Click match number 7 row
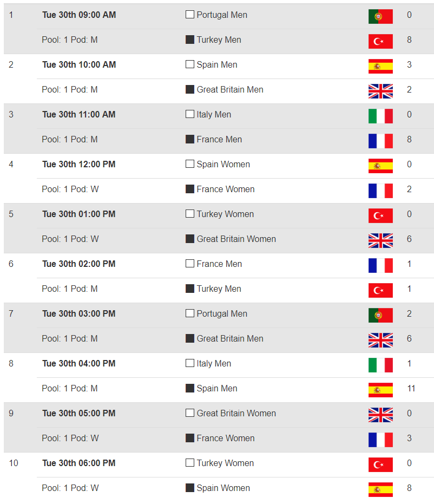The width and height of the screenshot is (434, 504). coord(219,328)
